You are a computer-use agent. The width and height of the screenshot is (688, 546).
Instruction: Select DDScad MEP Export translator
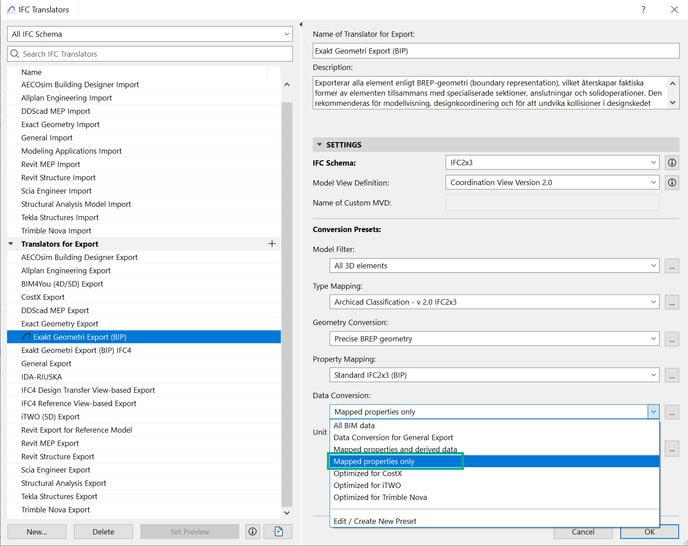(x=144, y=310)
